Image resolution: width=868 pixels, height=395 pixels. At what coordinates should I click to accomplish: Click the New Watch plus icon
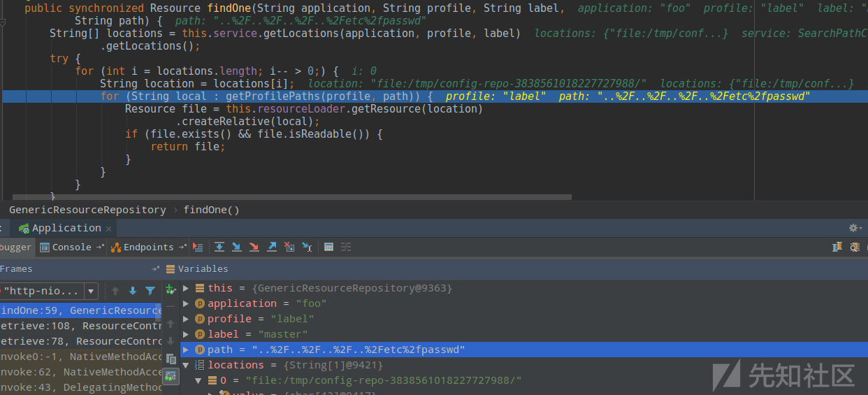click(170, 289)
